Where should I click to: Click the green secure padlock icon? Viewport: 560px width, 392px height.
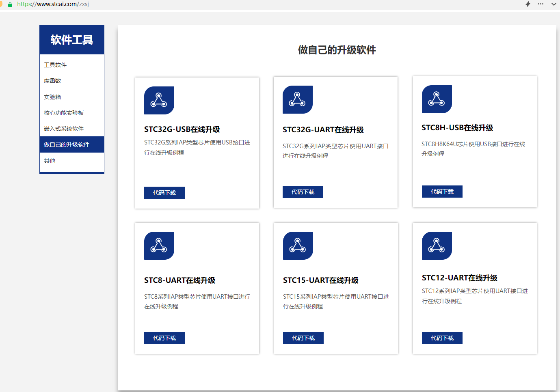coord(10,4)
